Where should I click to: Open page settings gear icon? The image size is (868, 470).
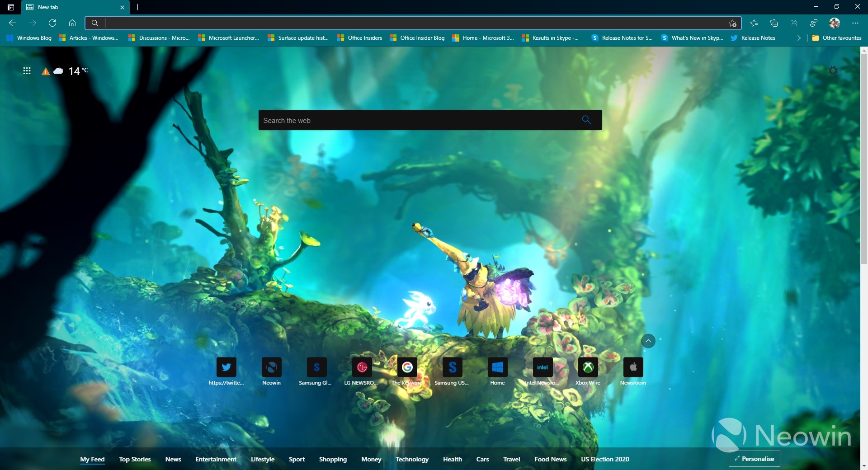[x=833, y=70]
